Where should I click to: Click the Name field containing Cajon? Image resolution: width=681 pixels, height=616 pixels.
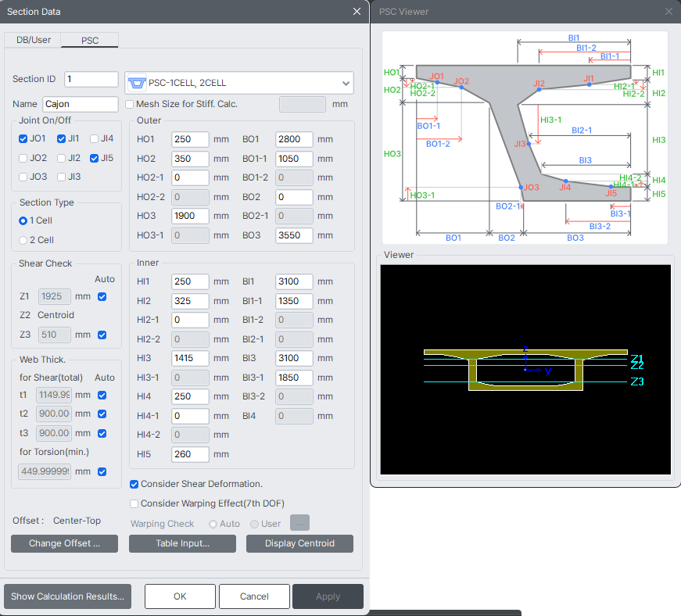tap(81, 104)
